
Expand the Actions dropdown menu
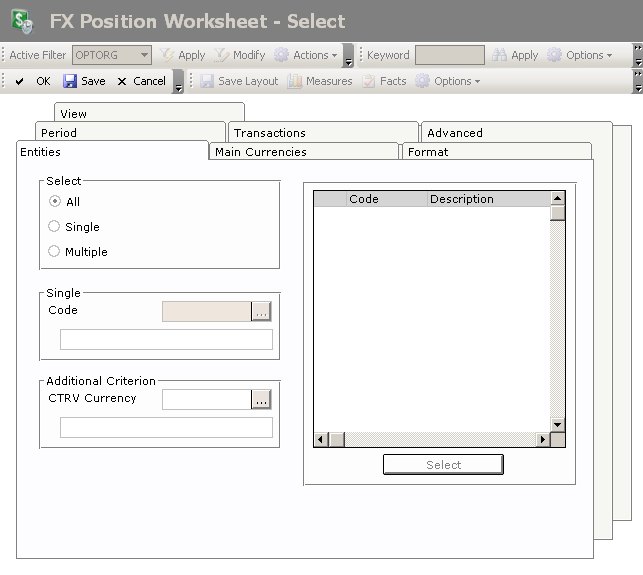point(308,55)
